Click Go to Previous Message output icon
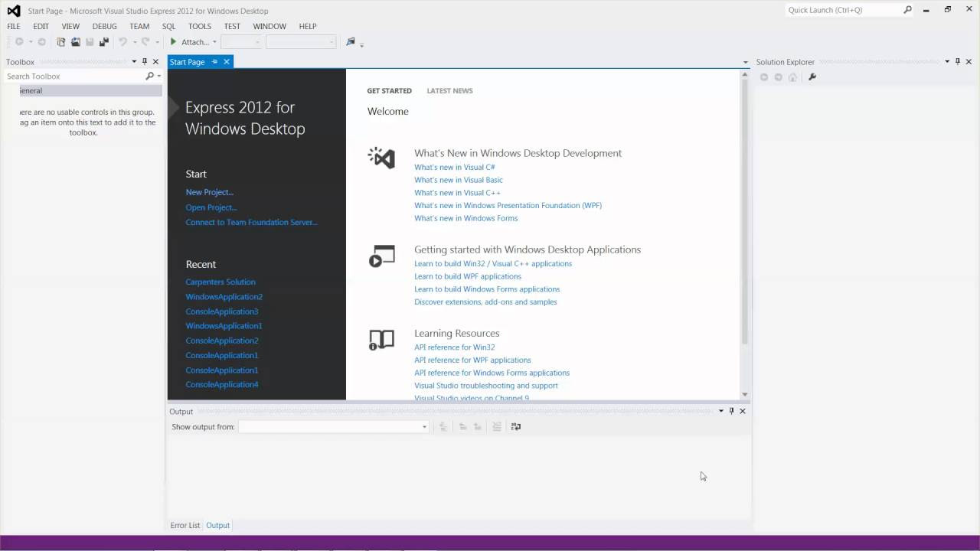This screenshot has height=551, width=980. pyautogui.click(x=462, y=427)
